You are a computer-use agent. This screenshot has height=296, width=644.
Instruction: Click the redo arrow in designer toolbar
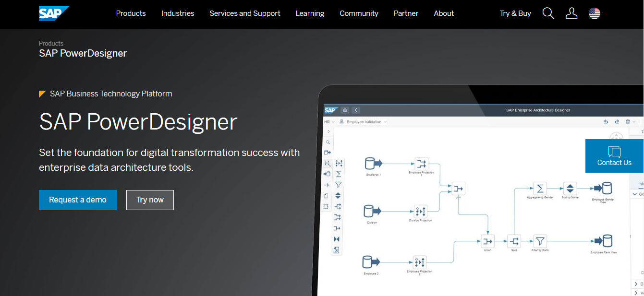(617, 122)
